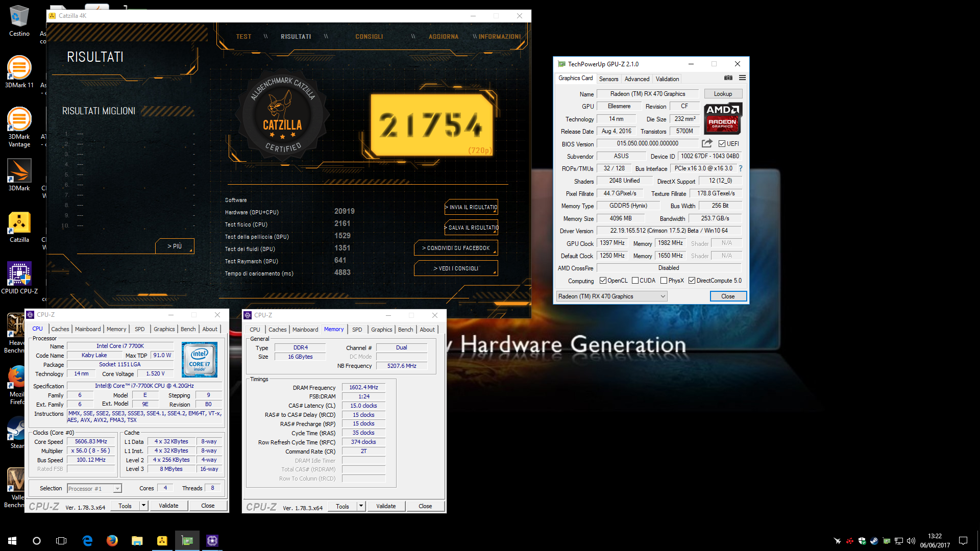This screenshot has height=551, width=980.
Task: Open the Graphics tab in CPU-Z Memory window
Action: [381, 330]
